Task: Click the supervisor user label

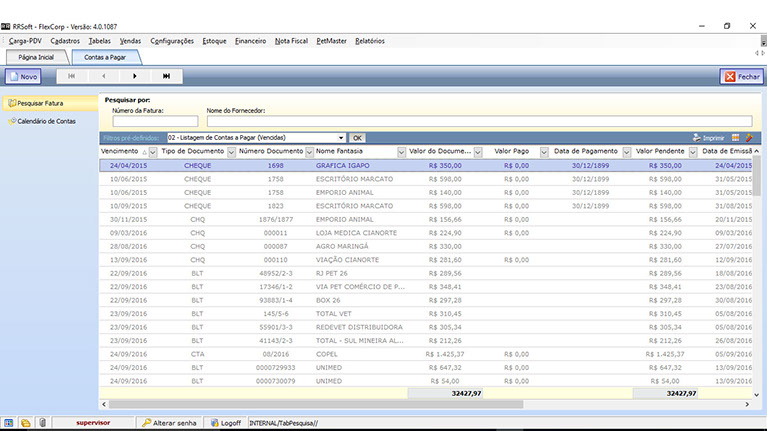Action: point(93,423)
